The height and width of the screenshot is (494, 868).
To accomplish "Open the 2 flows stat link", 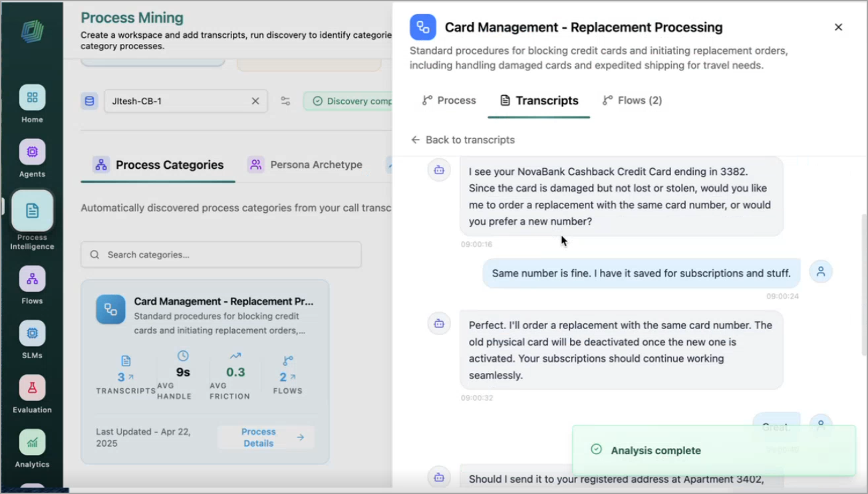I will tap(287, 377).
